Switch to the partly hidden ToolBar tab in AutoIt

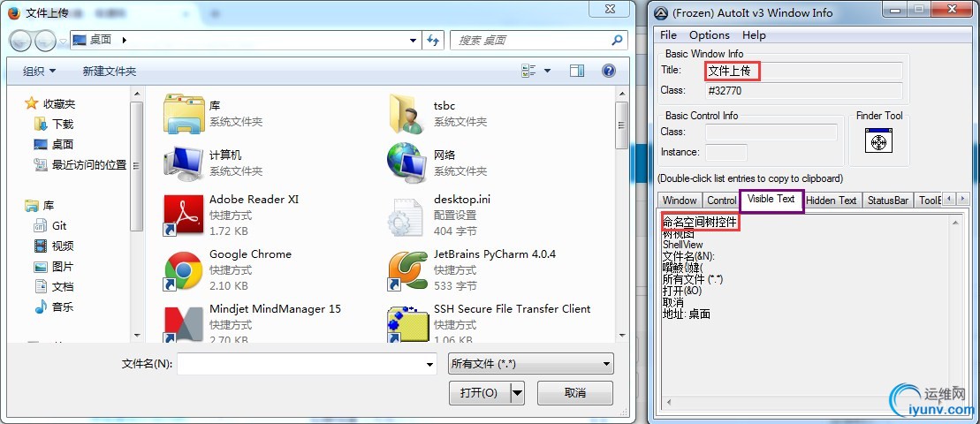(x=930, y=201)
